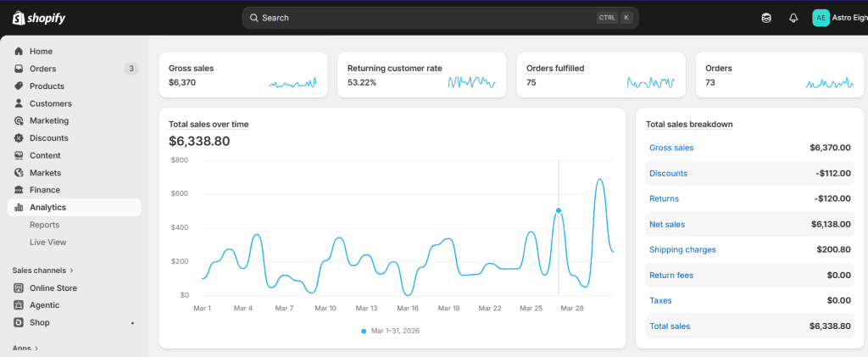
Task: Open the Sidekick assistant icon
Action: click(766, 19)
